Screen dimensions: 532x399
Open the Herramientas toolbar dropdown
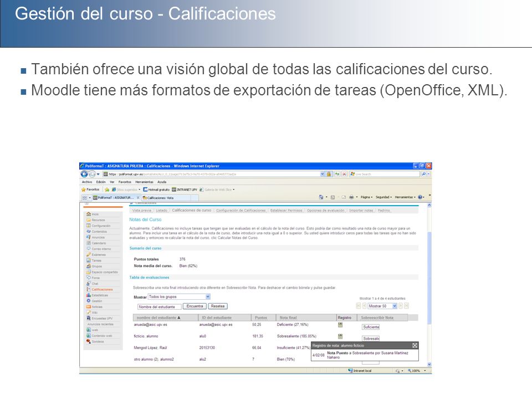405,197
